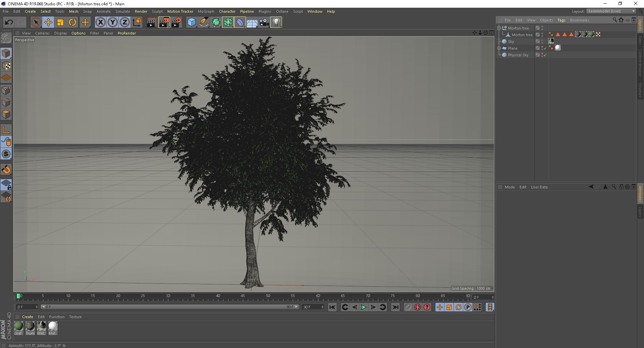Collapse the Morton tree hierarchy
This screenshot has width=644, height=348.
(499, 28)
